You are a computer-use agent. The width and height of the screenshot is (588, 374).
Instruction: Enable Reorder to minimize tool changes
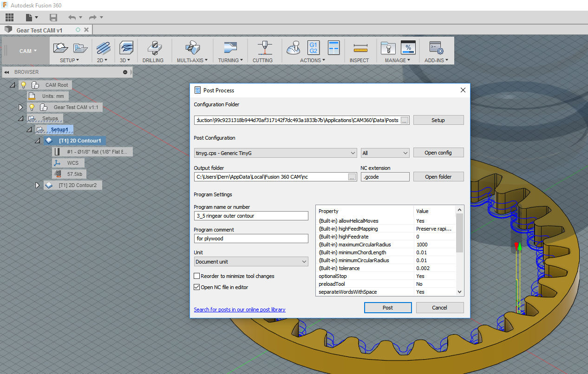pyautogui.click(x=197, y=276)
